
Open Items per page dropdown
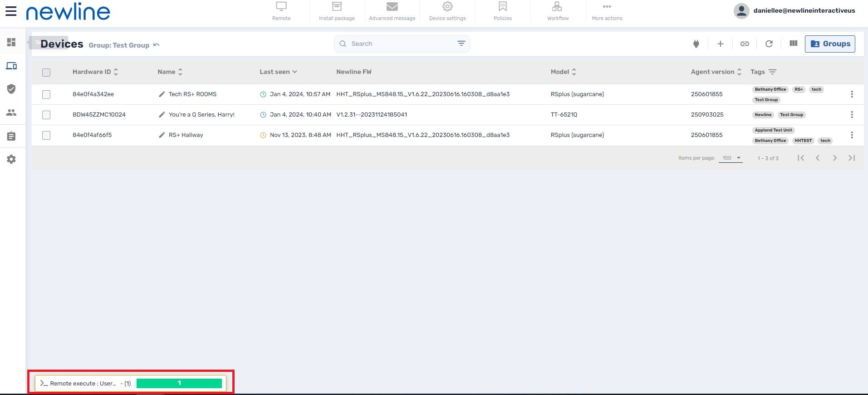coord(731,158)
